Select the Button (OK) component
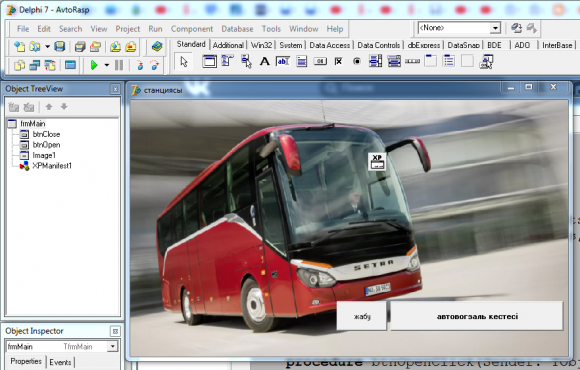The image size is (580, 370). click(x=320, y=61)
